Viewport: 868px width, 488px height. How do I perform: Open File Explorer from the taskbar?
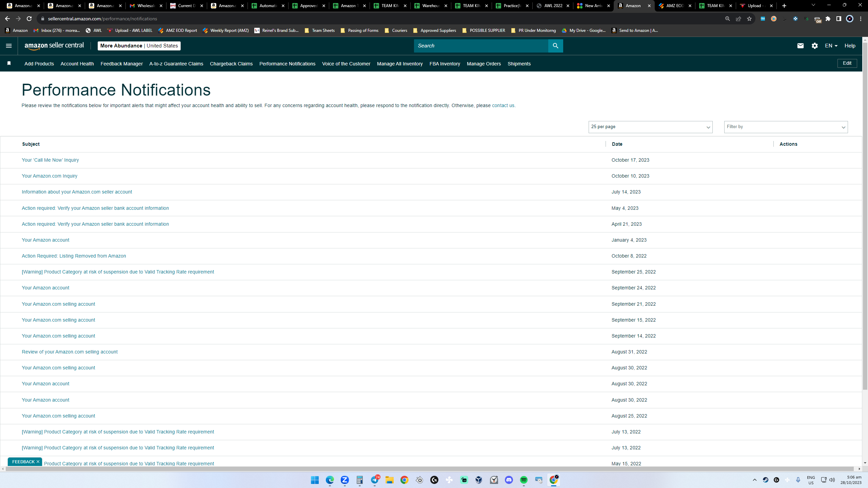[389, 480]
